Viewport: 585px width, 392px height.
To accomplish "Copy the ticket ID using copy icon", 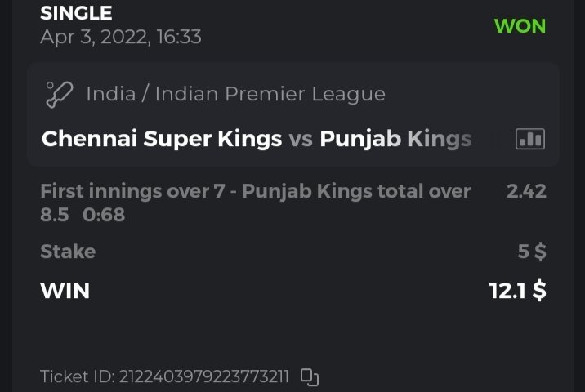I will 309,376.
